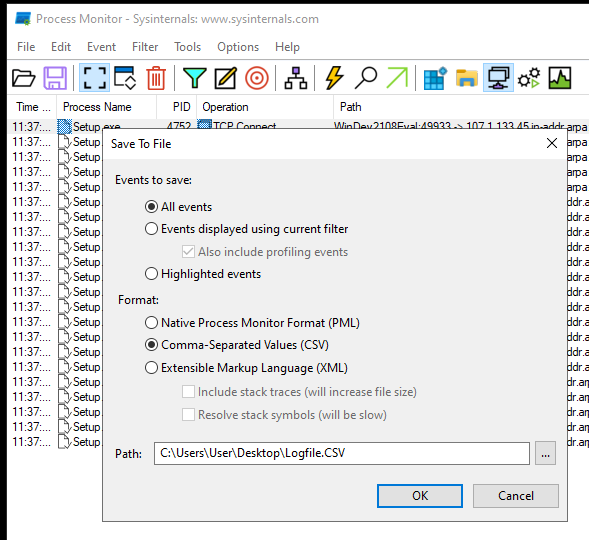Image resolution: width=589 pixels, height=540 pixels.
Task: Click the Find magnifying glass icon
Action: (x=365, y=78)
